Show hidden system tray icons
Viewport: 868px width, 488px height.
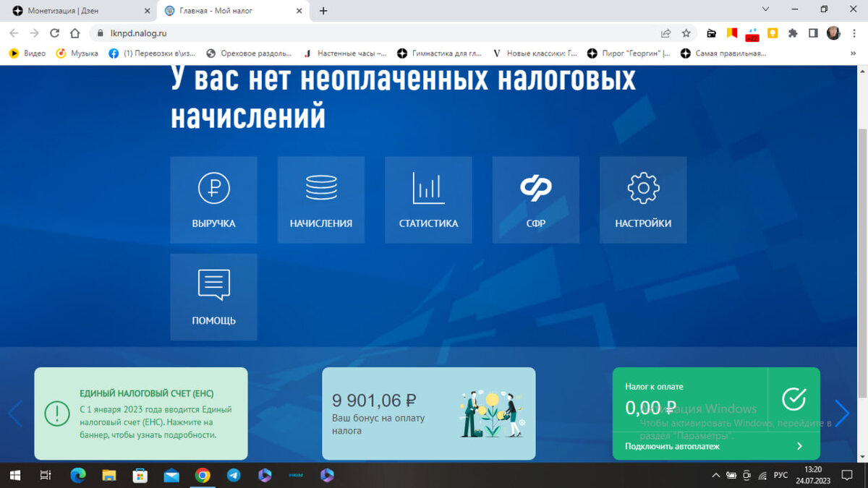pyautogui.click(x=715, y=475)
